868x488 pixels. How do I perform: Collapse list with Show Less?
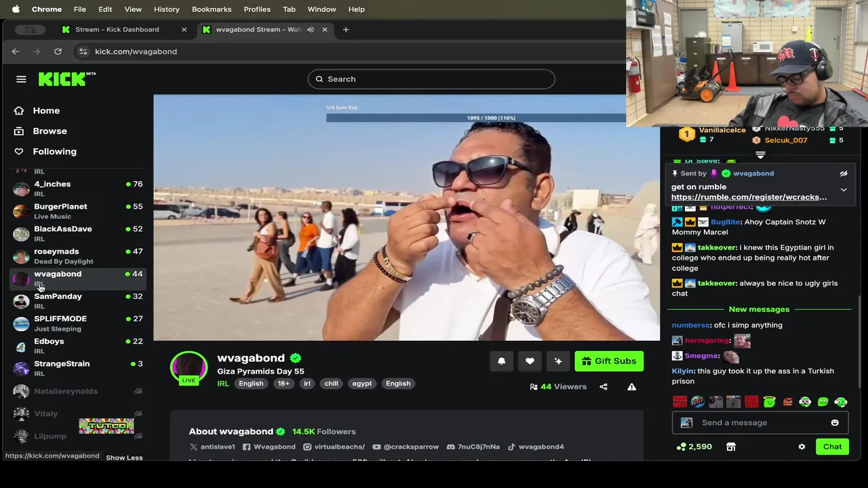(x=124, y=457)
